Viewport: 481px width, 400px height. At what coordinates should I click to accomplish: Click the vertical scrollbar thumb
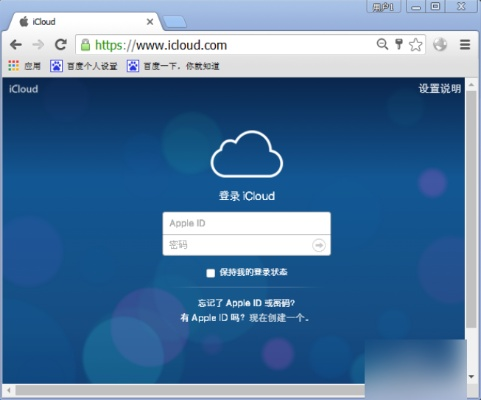(x=471, y=209)
